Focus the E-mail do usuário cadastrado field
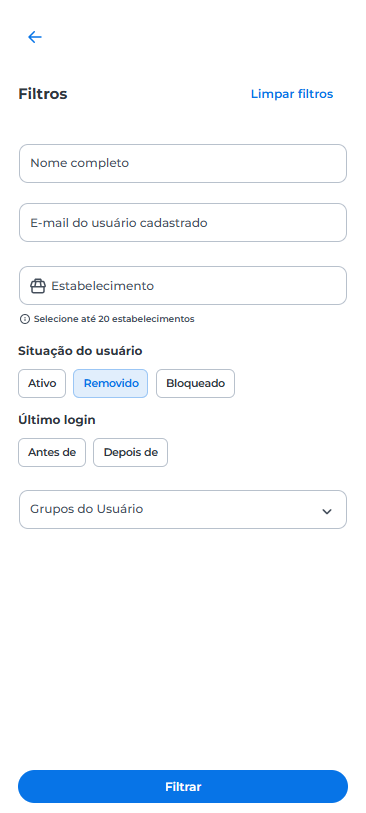This screenshot has height=813, width=366. point(183,222)
